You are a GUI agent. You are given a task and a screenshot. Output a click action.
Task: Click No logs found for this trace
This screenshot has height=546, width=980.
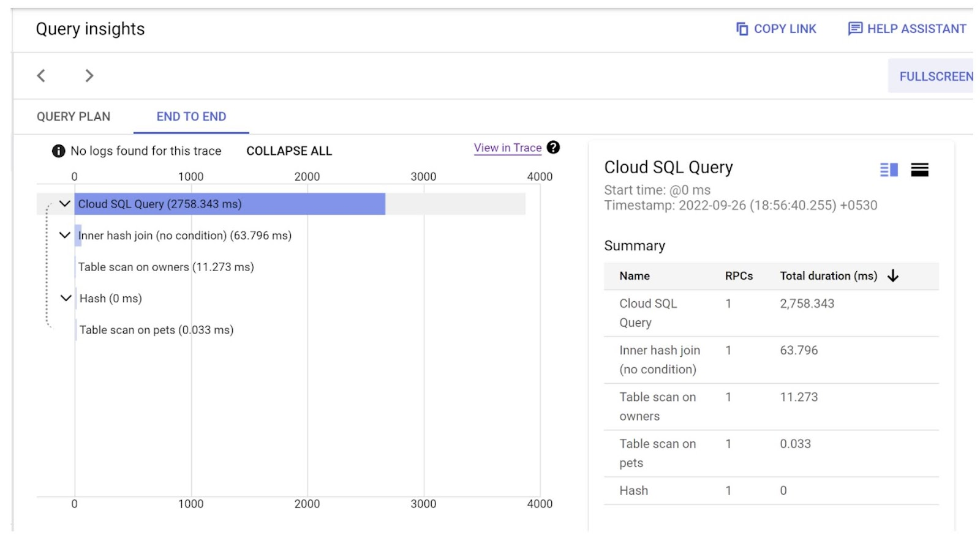pyautogui.click(x=146, y=151)
